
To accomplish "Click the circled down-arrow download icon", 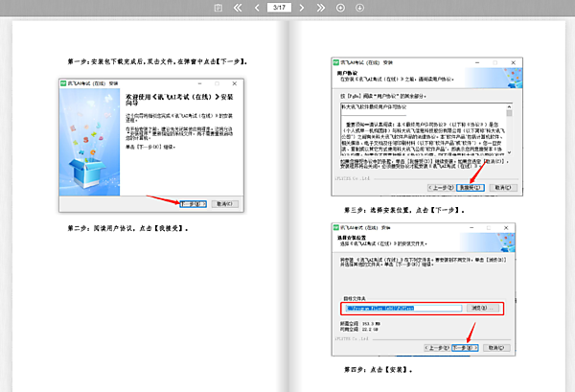I will click(x=359, y=8).
